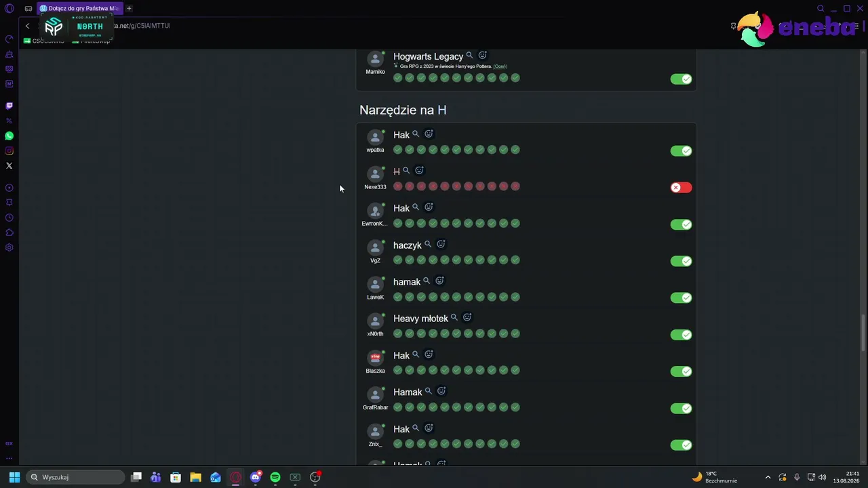Click the (Oceń) link under Hogwarts Legacy

point(500,66)
